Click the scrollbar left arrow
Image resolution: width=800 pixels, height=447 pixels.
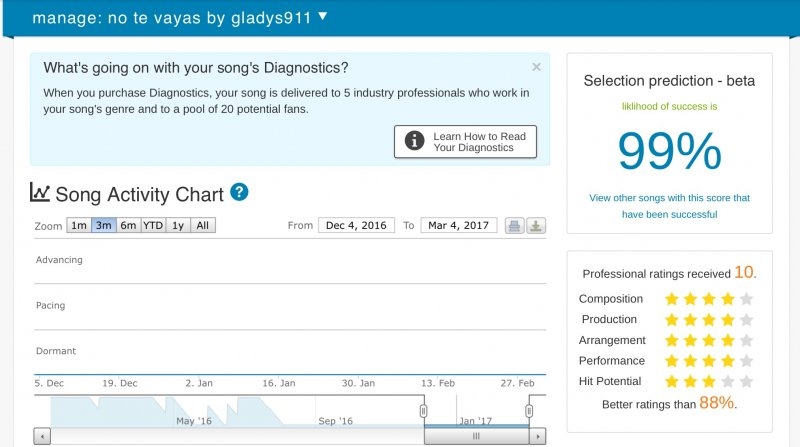40,436
